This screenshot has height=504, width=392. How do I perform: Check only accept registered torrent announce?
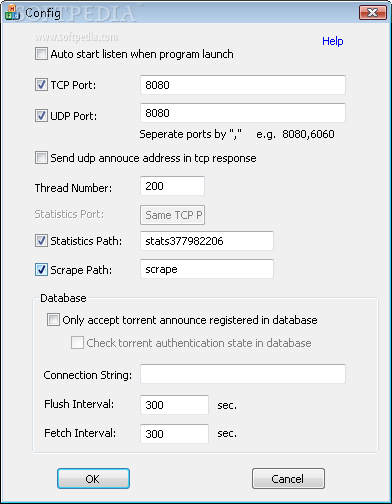[53, 320]
